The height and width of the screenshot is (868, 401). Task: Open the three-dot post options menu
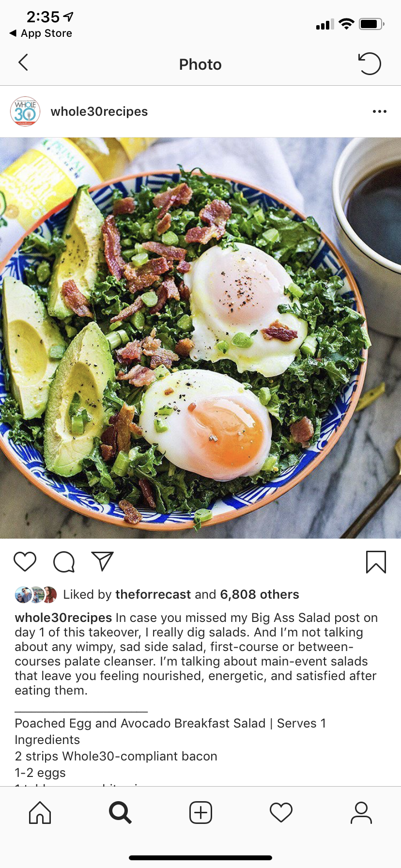(380, 111)
